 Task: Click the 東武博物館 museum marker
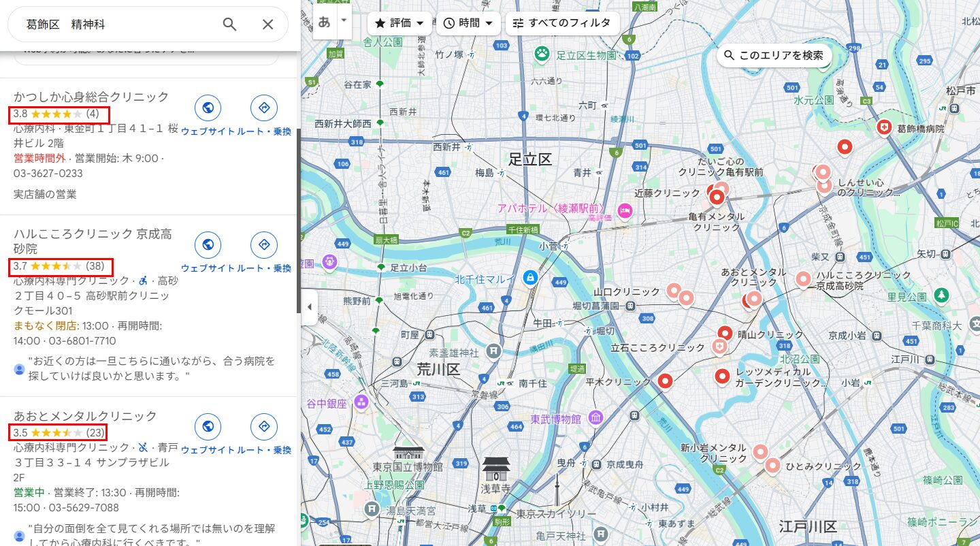click(595, 417)
